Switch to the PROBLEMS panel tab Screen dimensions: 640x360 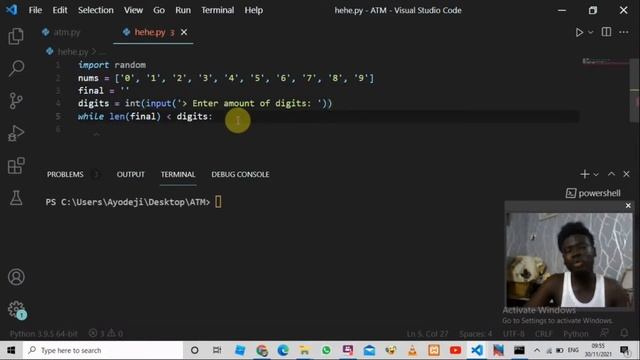pos(65,174)
